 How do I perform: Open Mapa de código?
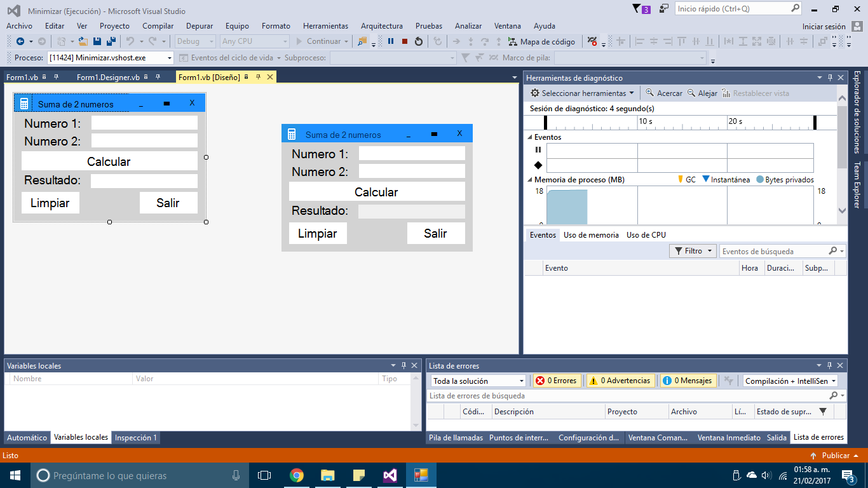[541, 41]
